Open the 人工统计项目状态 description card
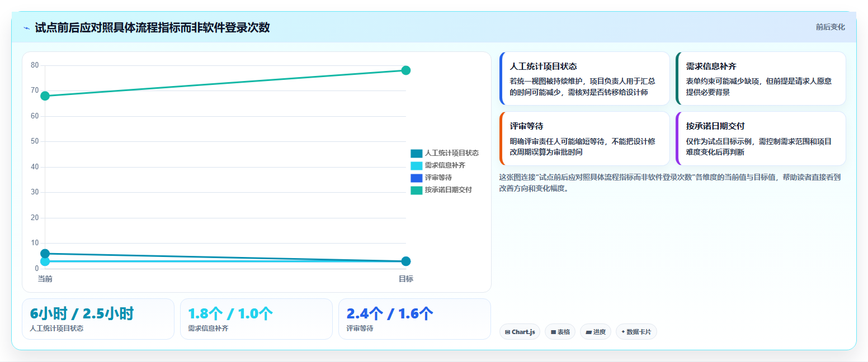This screenshot has width=868, height=362. (x=584, y=79)
